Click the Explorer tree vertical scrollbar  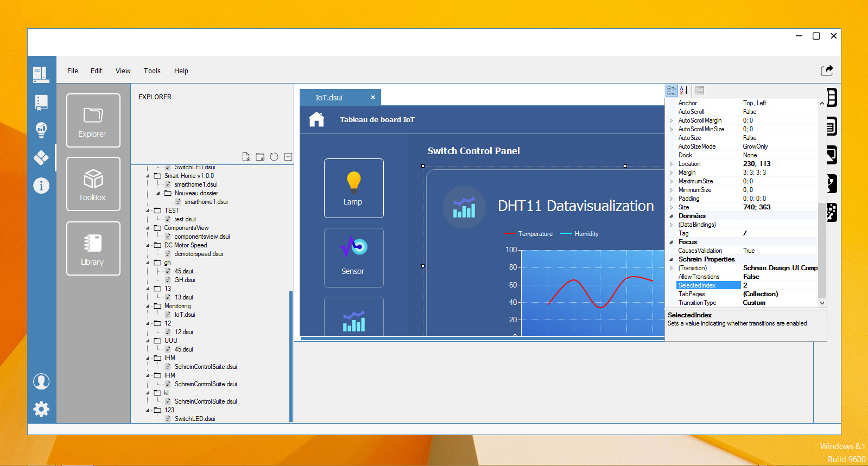click(x=291, y=356)
